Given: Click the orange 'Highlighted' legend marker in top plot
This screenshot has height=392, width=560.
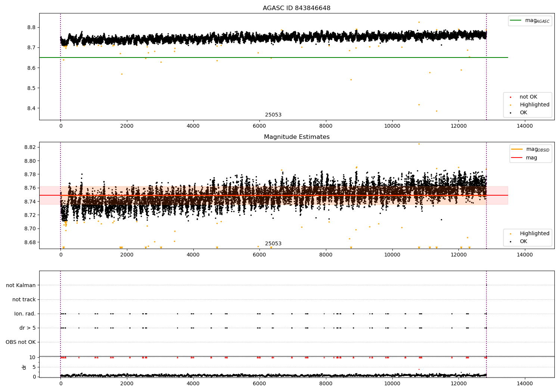Looking at the screenshot, I should (510, 105).
